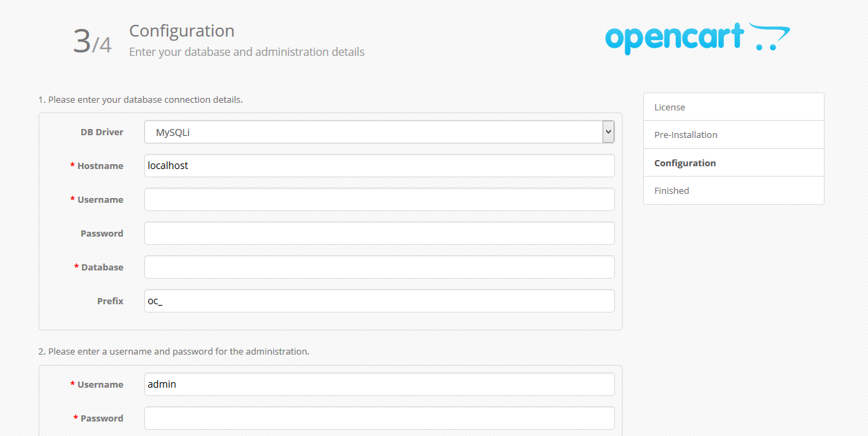Image resolution: width=868 pixels, height=436 pixels.
Task: Click the 'Enter your database and administration details' subtitle
Action: pos(247,52)
